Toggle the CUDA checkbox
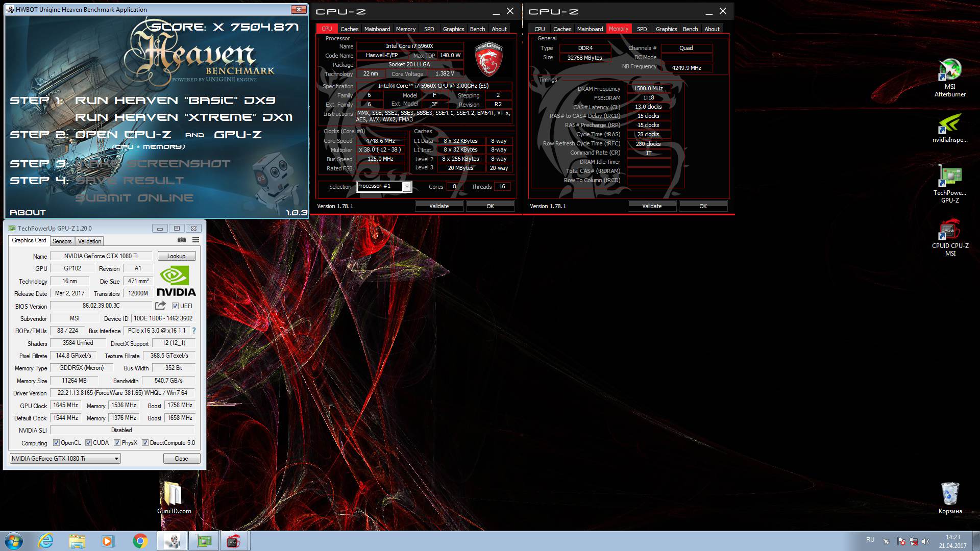980x551 pixels. pyautogui.click(x=88, y=443)
